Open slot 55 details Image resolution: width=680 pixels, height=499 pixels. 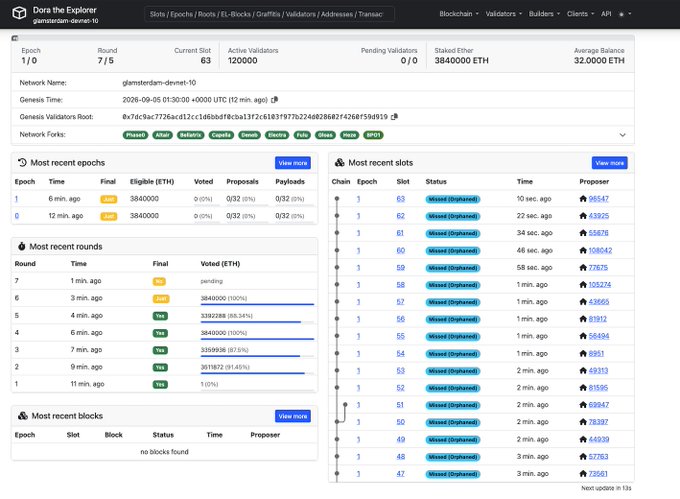(x=400, y=336)
